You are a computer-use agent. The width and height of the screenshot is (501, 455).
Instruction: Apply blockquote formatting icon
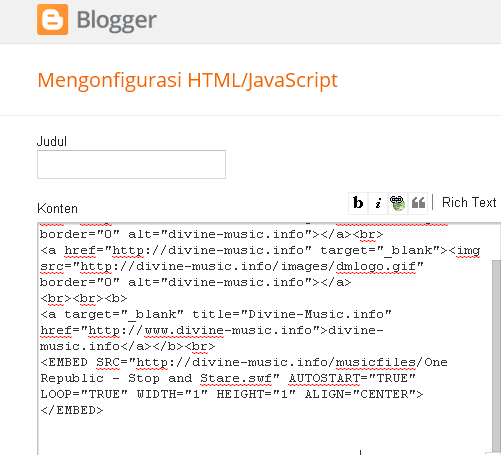[418, 203]
